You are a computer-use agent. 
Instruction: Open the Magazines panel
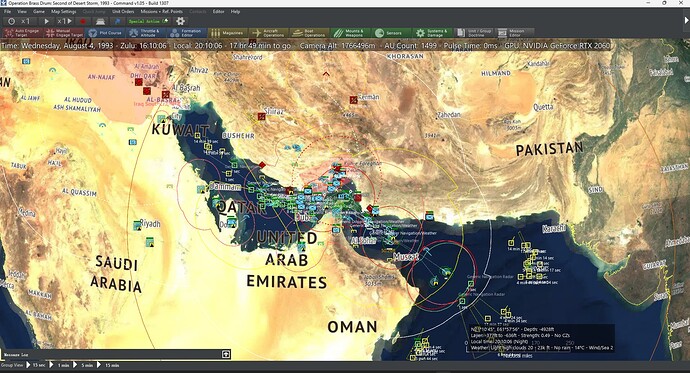(x=227, y=33)
